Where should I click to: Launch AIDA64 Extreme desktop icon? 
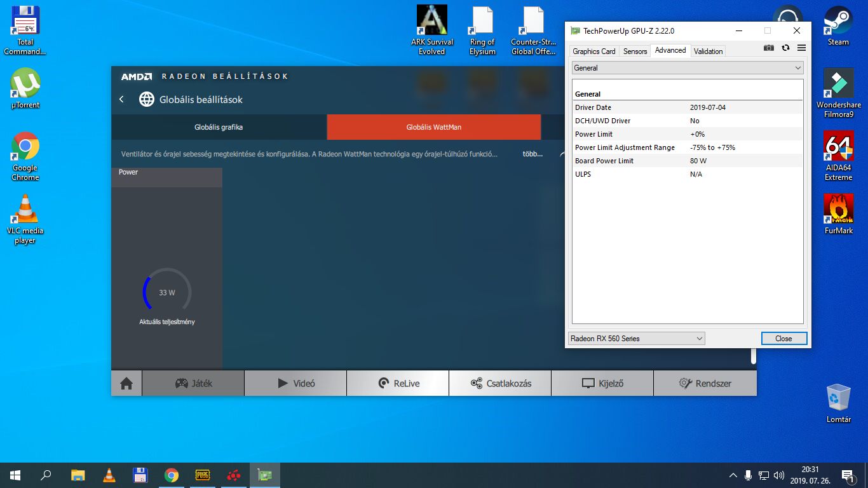click(x=838, y=156)
